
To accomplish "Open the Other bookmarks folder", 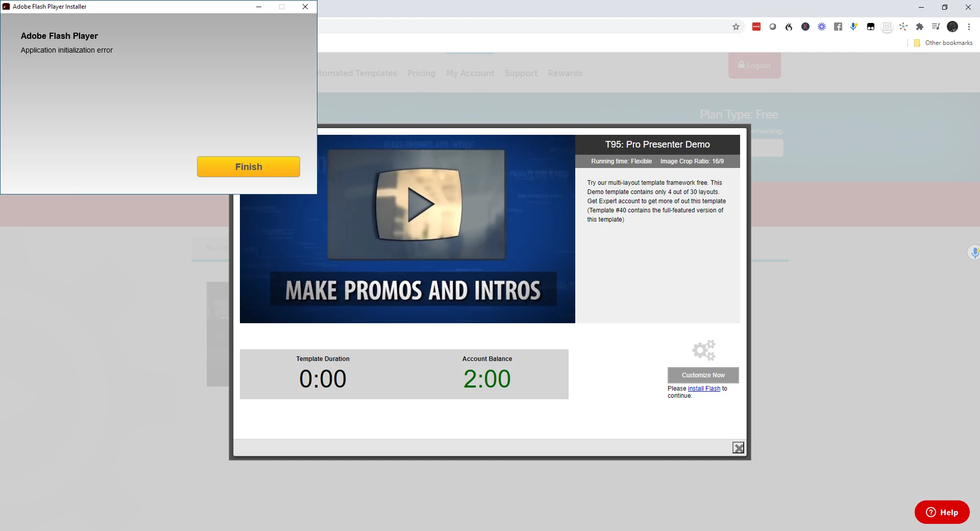I will [943, 43].
